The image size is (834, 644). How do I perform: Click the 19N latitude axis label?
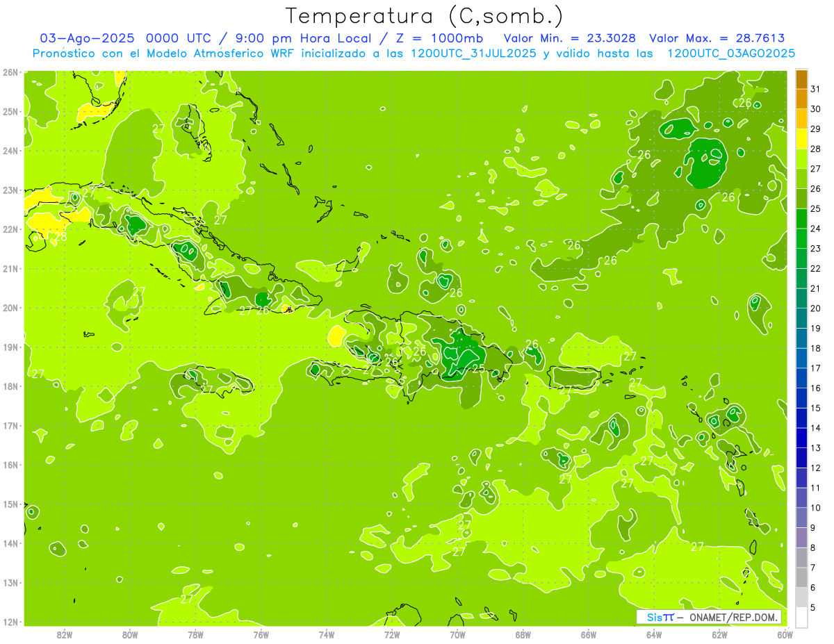(10, 347)
